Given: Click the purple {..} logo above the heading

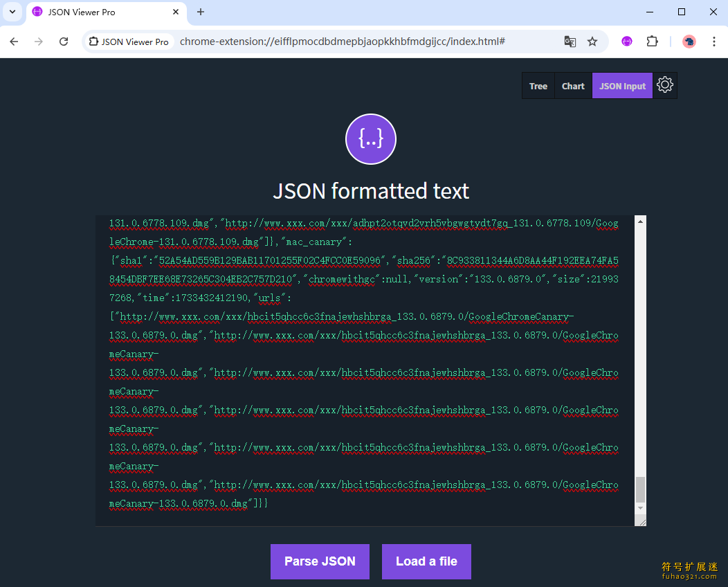Looking at the screenshot, I should (x=370, y=139).
